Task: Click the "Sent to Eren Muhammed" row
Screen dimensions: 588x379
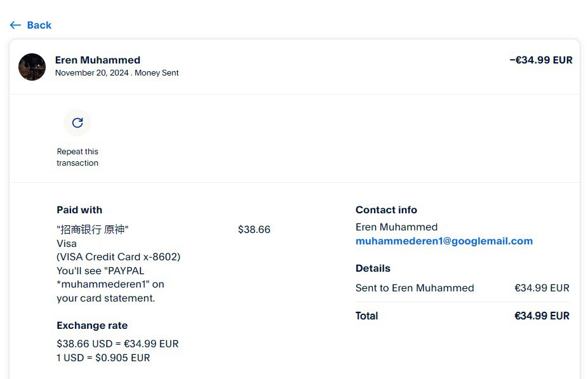Action: 415,288
